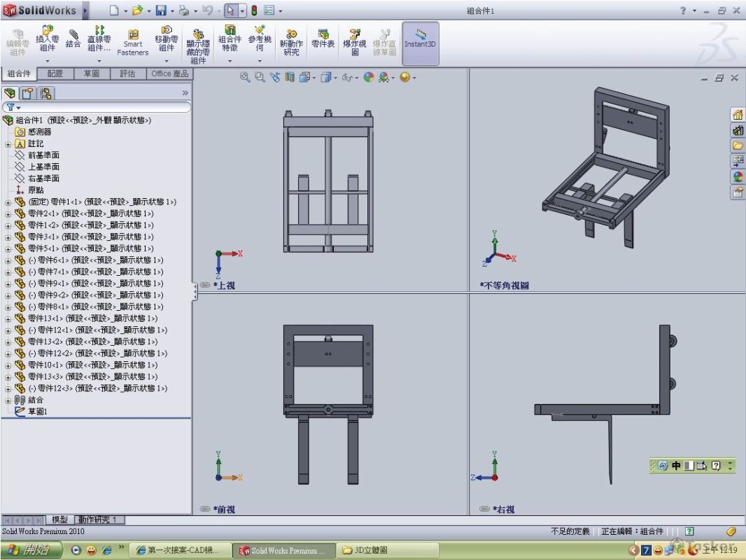This screenshot has width=746, height=560.
Task: Start a 新動作研究 motion study
Action: [291, 43]
